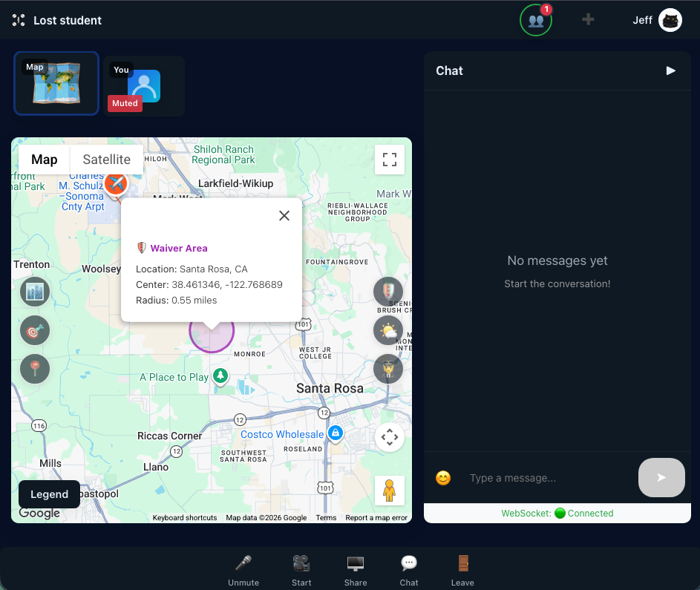Open Keyboard shortcuts link on map
Viewport: 700px width, 590px height.
(x=185, y=518)
